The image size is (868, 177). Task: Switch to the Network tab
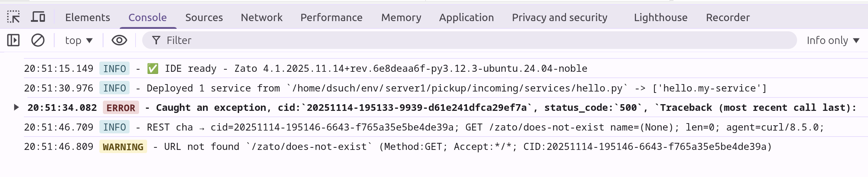click(262, 18)
